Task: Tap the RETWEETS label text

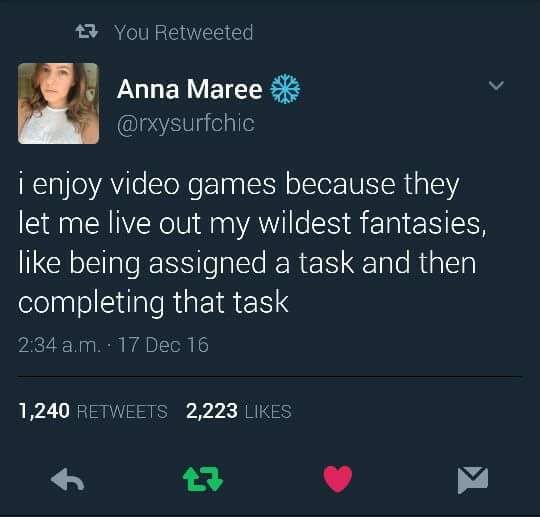Action: coord(122,412)
